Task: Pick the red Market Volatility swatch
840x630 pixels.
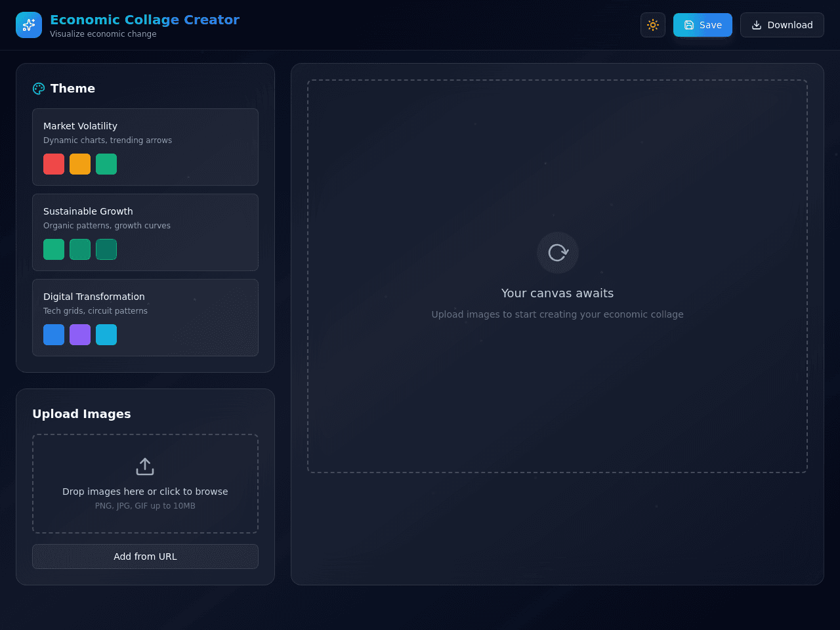Action: point(54,164)
